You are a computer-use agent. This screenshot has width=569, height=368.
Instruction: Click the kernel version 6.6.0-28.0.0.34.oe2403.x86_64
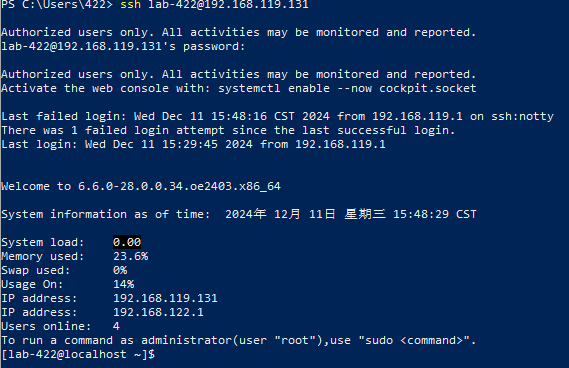179,187
